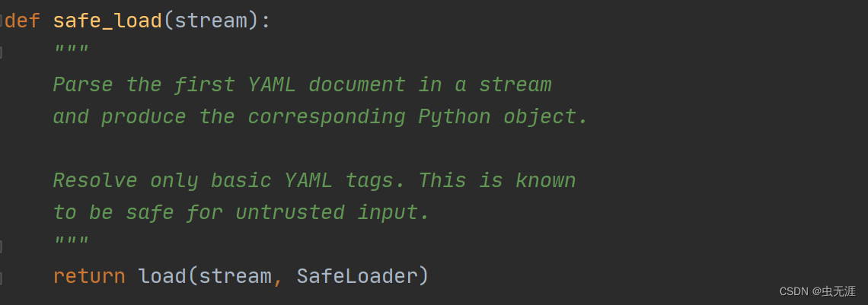Place cursor on safe_load function name
Screen dimensions: 868x305
107,21
